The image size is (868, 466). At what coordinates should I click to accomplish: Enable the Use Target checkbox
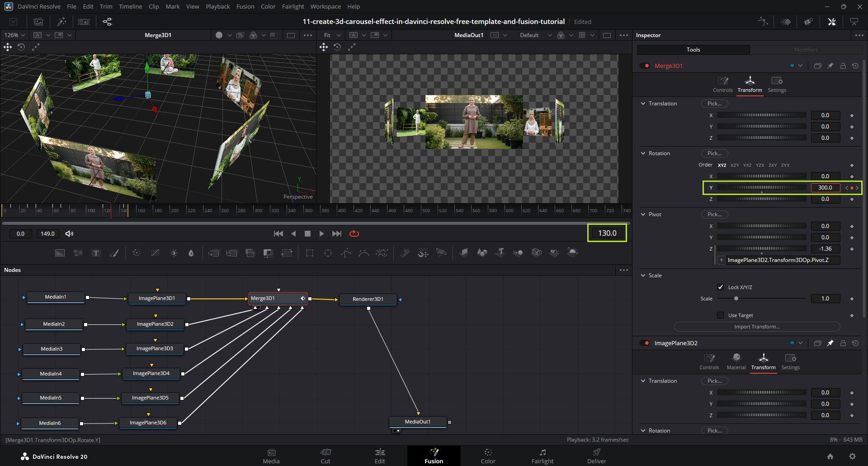point(721,315)
